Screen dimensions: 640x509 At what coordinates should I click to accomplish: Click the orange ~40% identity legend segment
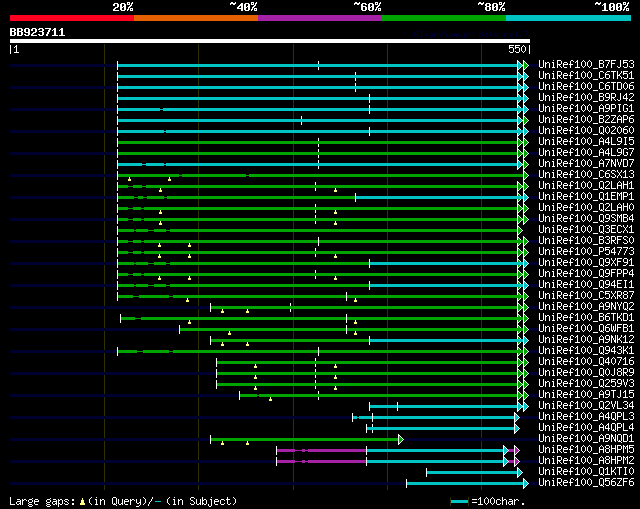pyautogui.click(x=196, y=18)
